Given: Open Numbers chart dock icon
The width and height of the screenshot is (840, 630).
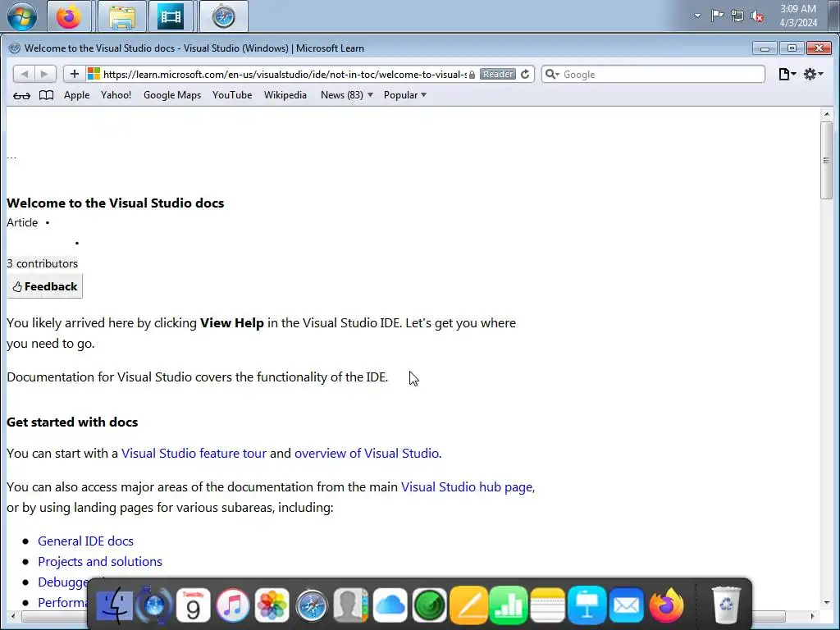Looking at the screenshot, I should pos(509,605).
